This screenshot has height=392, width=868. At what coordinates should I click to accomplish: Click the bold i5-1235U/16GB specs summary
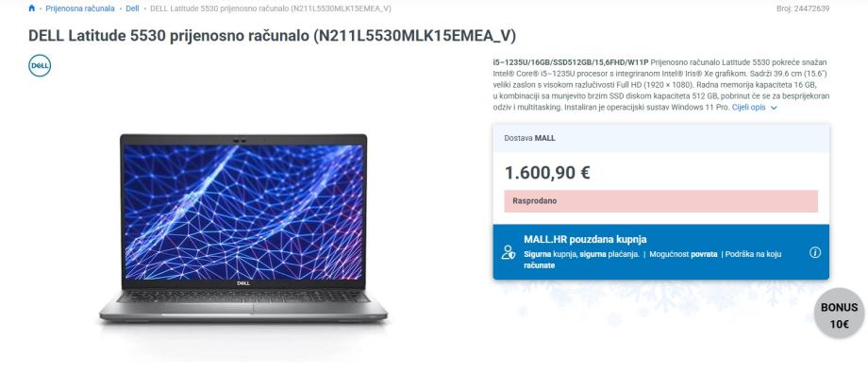click(571, 62)
